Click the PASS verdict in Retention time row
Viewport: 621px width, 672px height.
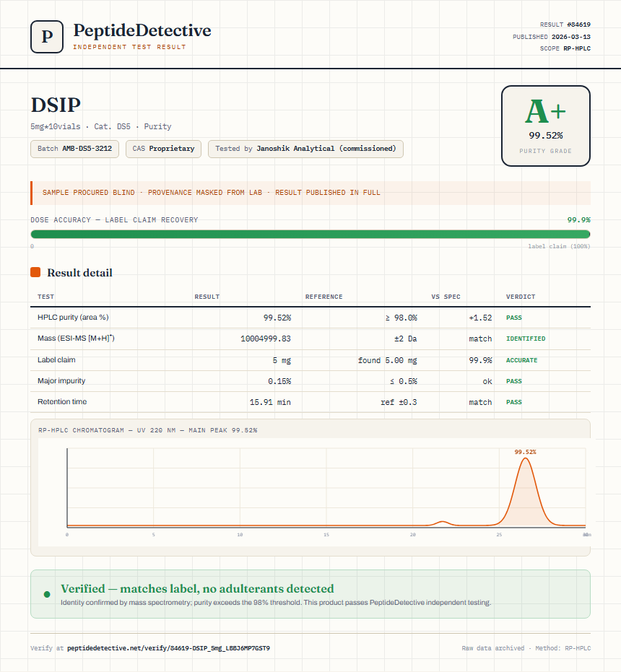point(514,402)
